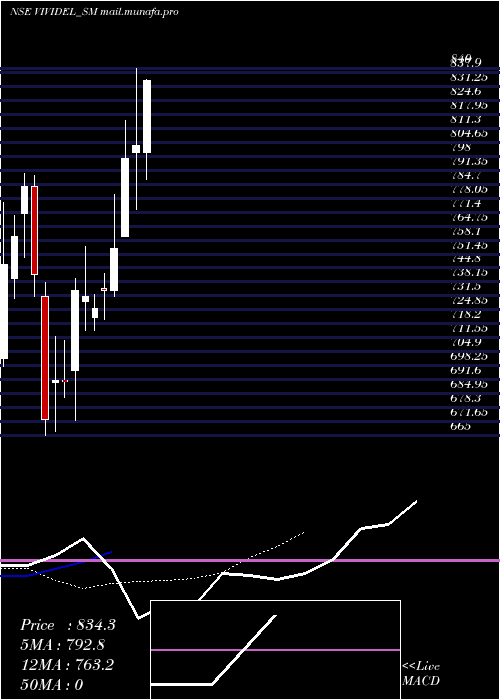Click the 704.9 price label
Image resolution: width=500 pixels, height=700 pixels.
(x=466, y=342)
